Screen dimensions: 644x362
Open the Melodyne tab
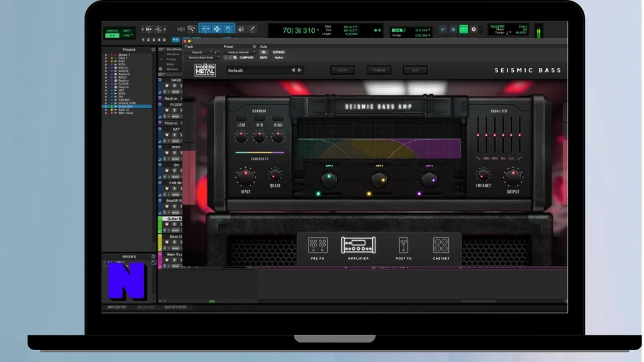coord(145,307)
